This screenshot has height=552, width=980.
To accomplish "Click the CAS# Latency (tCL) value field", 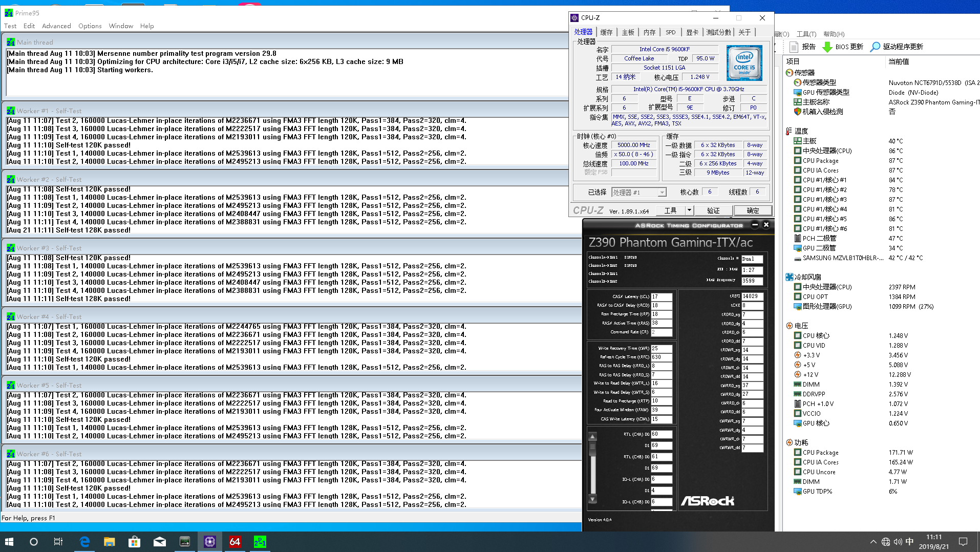I will [x=661, y=296].
